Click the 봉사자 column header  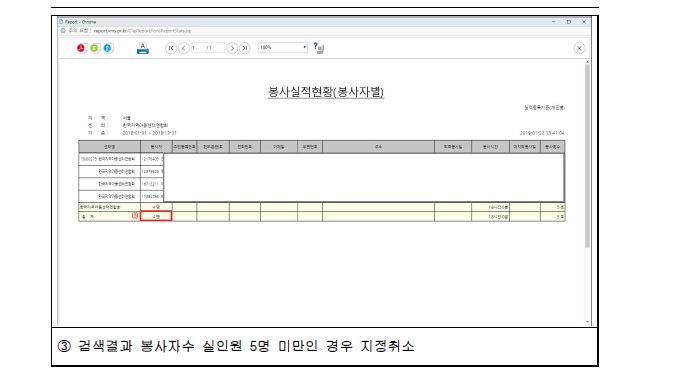pyautogui.click(x=156, y=147)
